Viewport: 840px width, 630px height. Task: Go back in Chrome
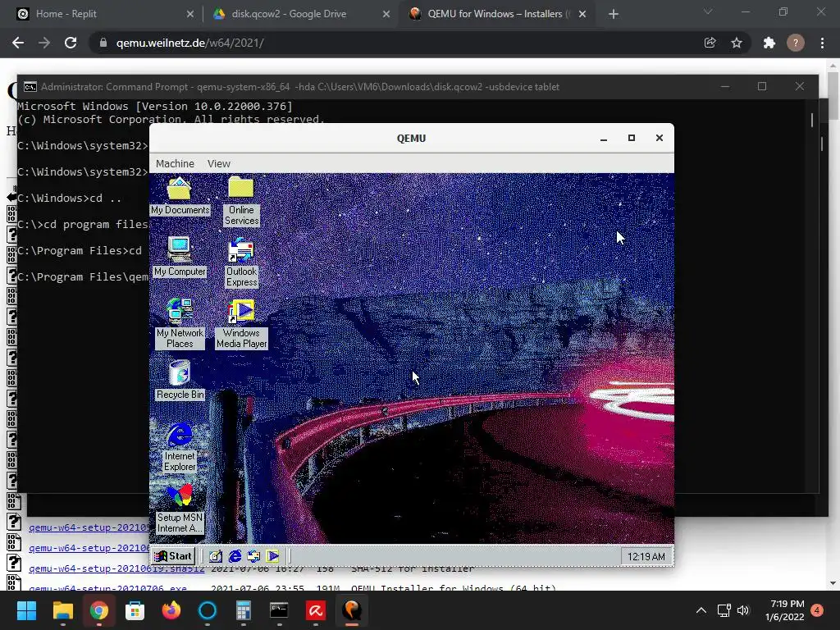point(18,43)
